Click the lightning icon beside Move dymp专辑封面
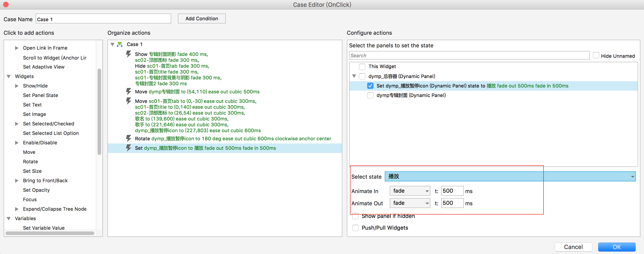 click(x=128, y=91)
